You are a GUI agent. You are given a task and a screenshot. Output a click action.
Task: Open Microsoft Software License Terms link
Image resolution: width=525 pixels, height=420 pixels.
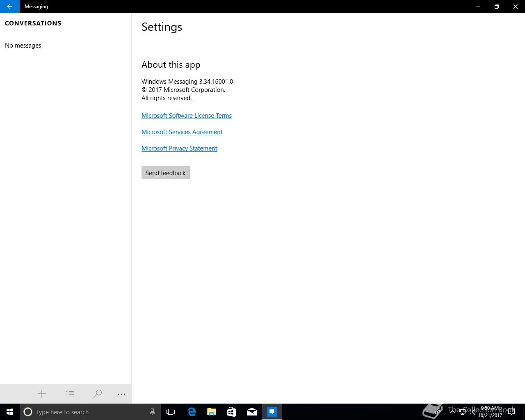pyautogui.click(x=187, y=116)
